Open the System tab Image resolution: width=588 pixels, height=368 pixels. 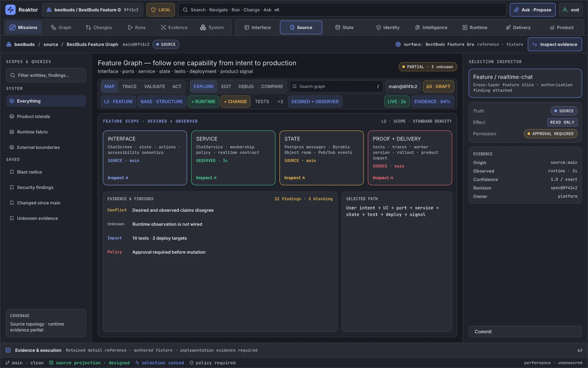click(212, 28)
